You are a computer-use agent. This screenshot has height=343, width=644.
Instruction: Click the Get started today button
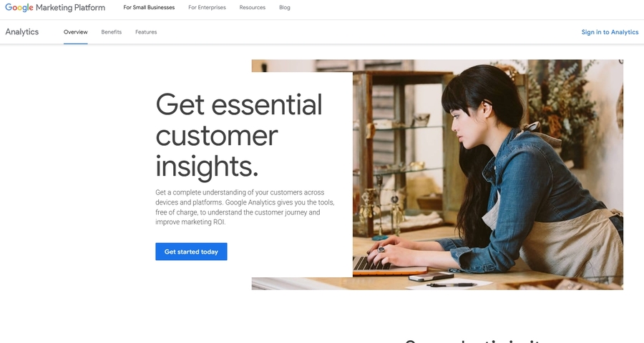click(x=191, y=252)
